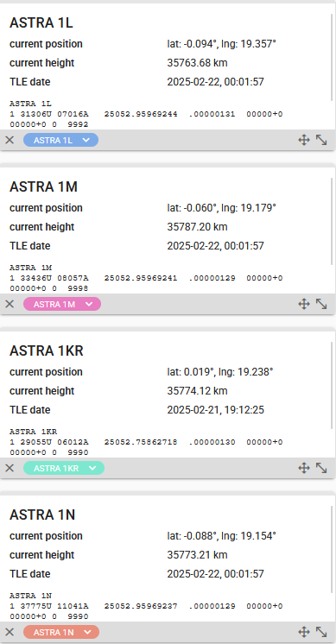This screenshot has height=644, width=336.
Task: Click position value lat: 0.019°, lng: 19.238°
Action: pos(220,372)
